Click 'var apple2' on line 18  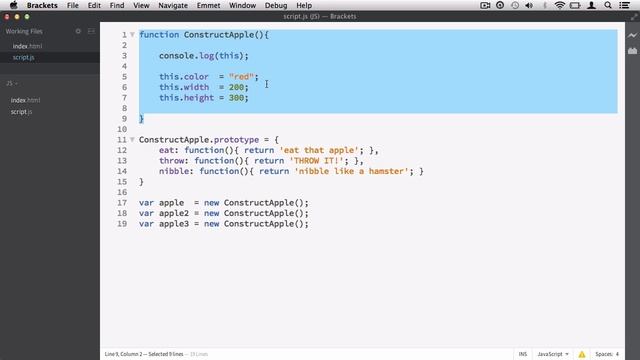(x=164, y=213)
